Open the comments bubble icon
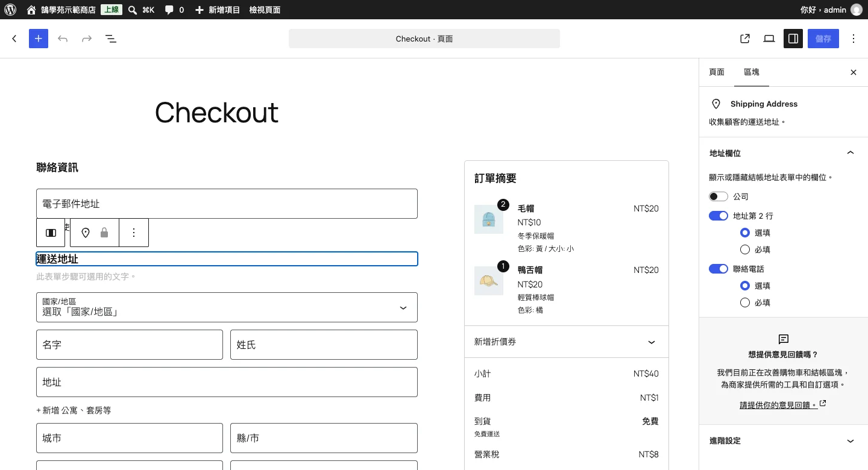The width and height of the screenshot is (868, 470). point(169,10)
